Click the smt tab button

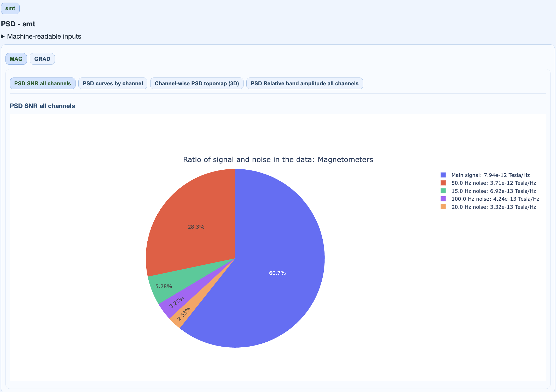point(10,8)
